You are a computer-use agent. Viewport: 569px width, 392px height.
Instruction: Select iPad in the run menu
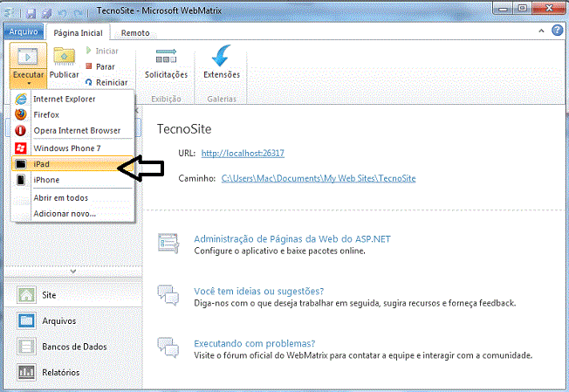[72, 164]
